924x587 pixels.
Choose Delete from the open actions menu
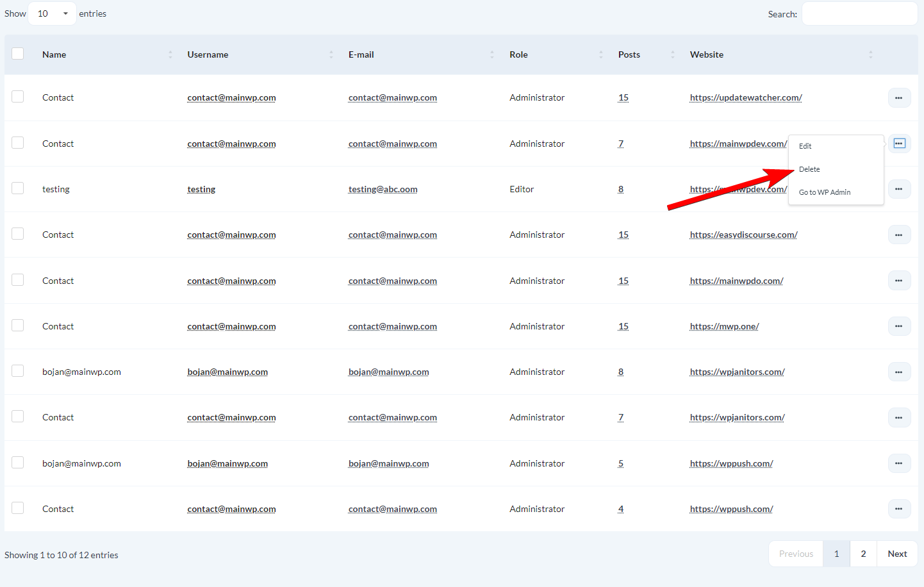point(809,169)
